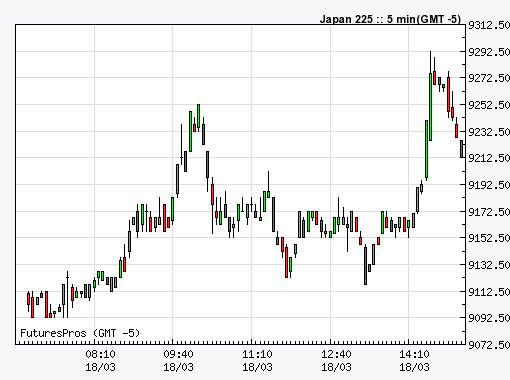Screen dimensions: 510x380
Task: Click the last red candle at right edge
Action: click(462, 149)
